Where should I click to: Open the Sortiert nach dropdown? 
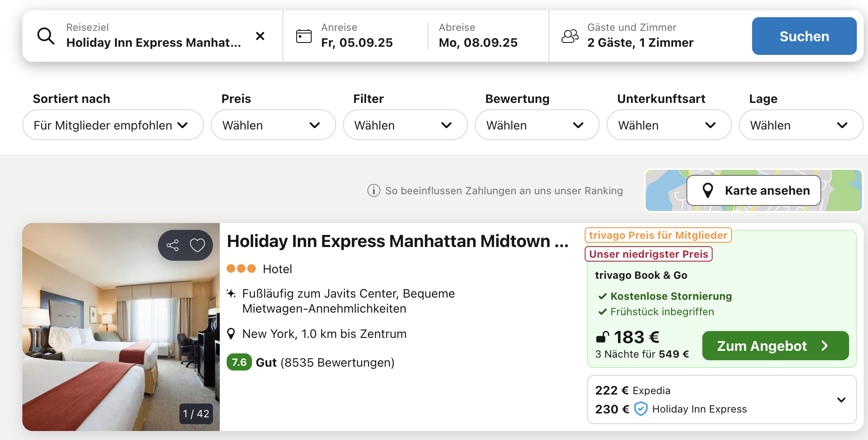click(x=113, y=125)
